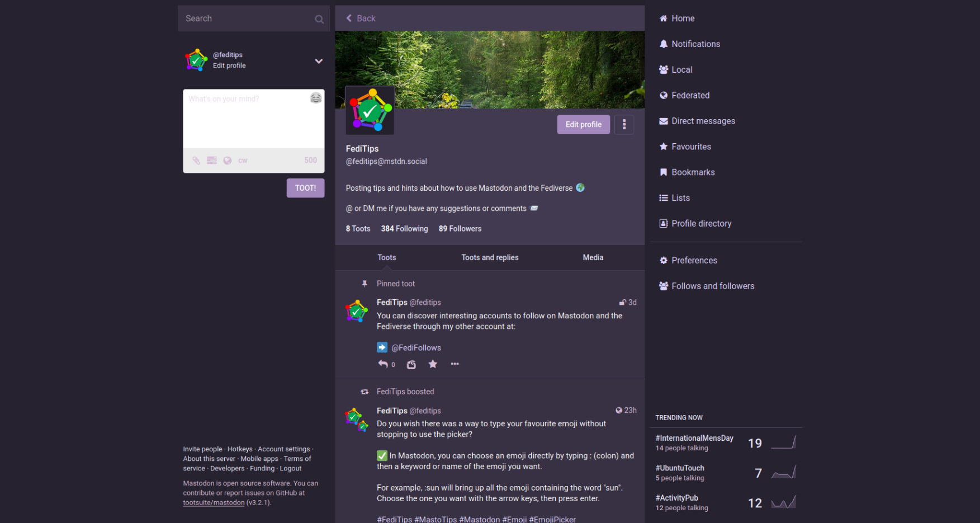Click the What's on your mind text area
This screenshot has height=523, width=980.
coord(254,119)
